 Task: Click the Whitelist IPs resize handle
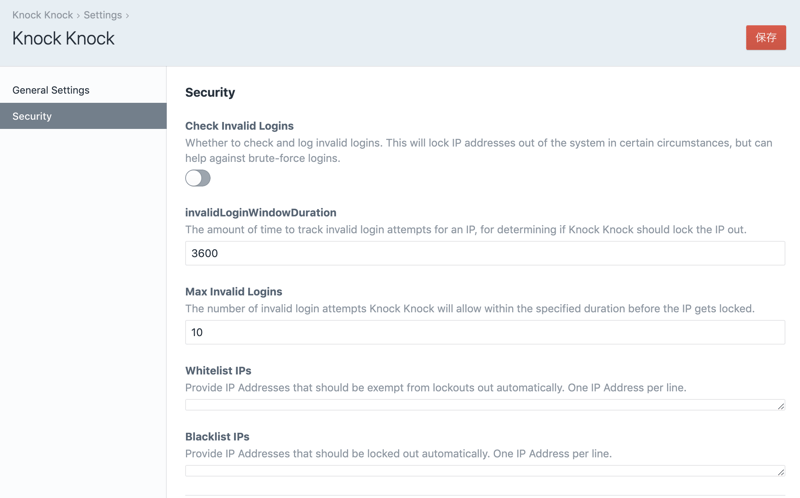pyautogui.click(x=780, y=406)
